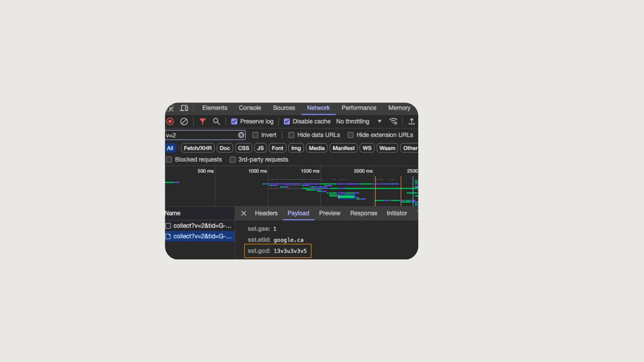
Task: Filter by Fetch/XHR type
Action: pyautogui.click(x=197, y=148)
